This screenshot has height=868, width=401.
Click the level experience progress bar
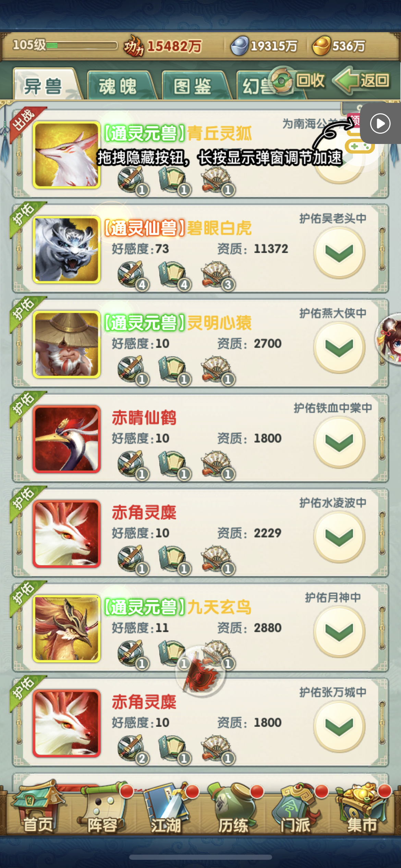pos(82,45)
